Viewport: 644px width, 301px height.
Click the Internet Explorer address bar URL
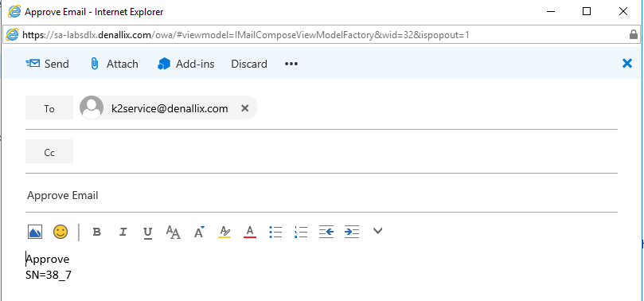(x=246, y=35)
